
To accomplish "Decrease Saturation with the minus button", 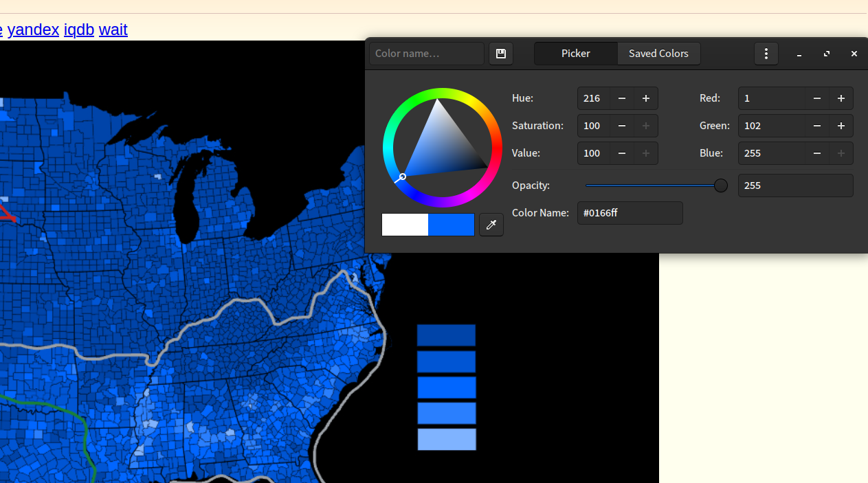I will click(x=622, y=126).
